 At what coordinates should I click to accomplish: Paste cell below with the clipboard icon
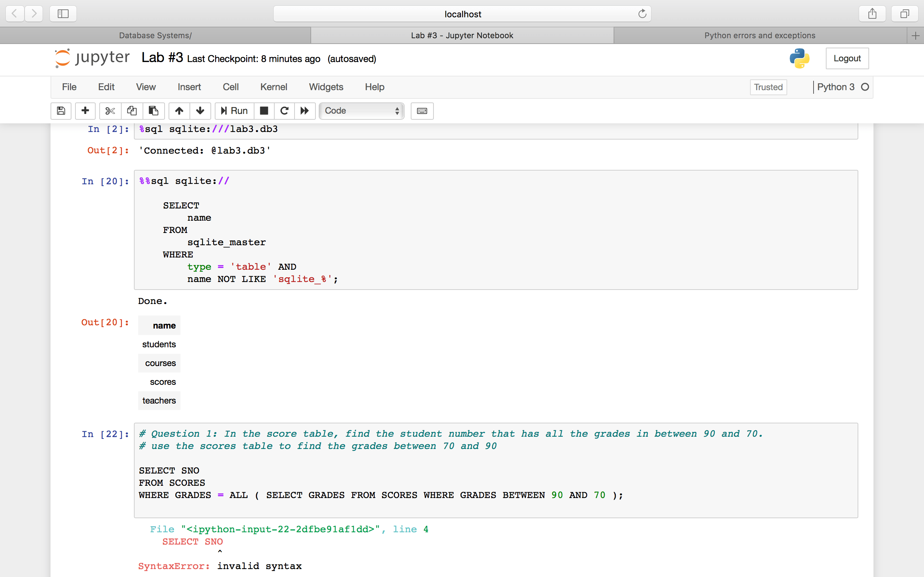(153, 111)
